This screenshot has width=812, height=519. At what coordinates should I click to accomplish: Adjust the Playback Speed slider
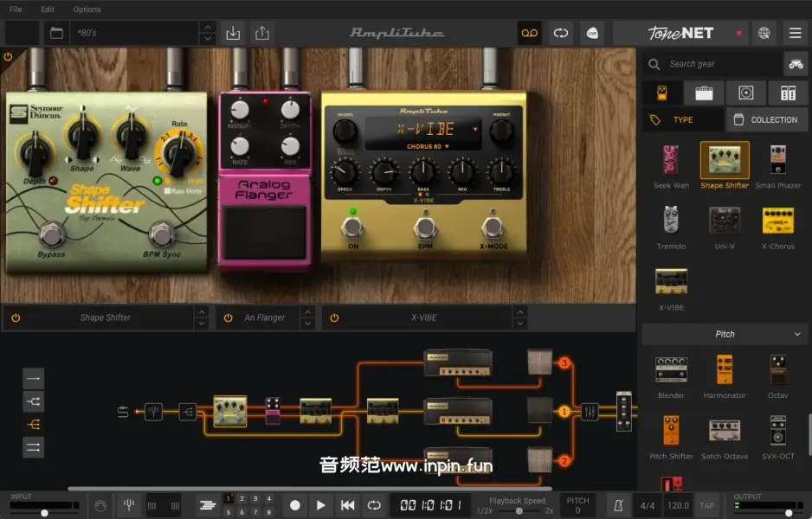click(x=520, y=511)
